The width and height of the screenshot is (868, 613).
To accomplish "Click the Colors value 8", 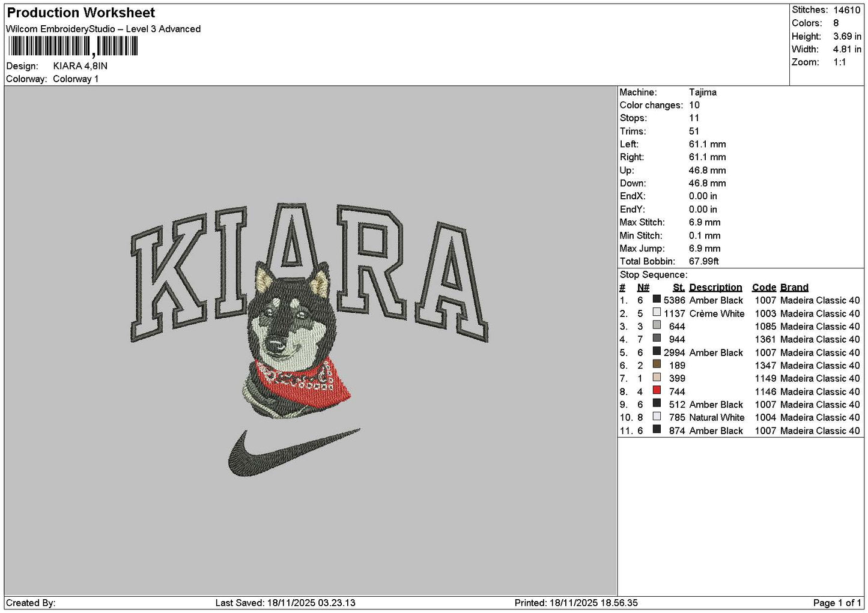I will click(x=836, y=23).
